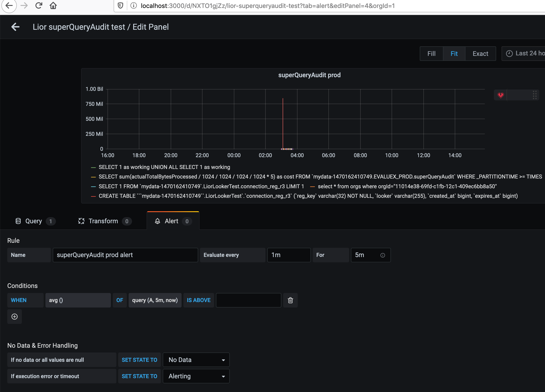Switch panel sizing to Exact mode
The image size is (545, 392).
tap(480, 53)
